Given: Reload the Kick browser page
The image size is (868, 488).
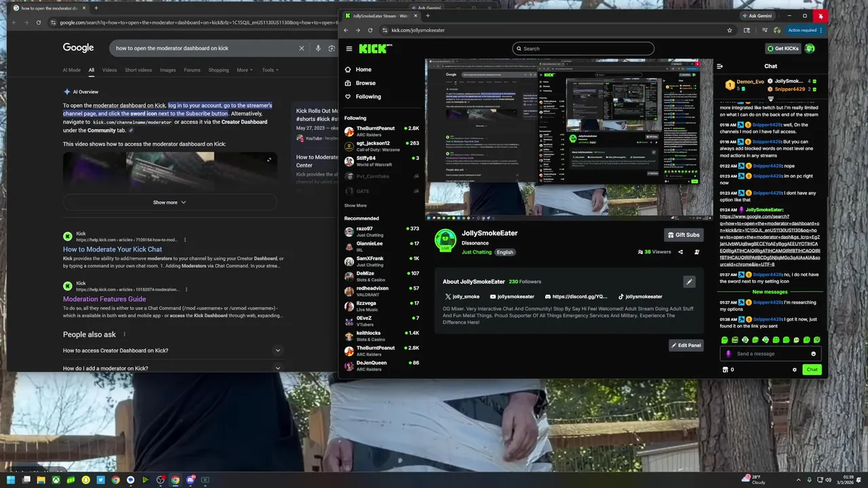Looking at the screenshot, I should point(370,30).
